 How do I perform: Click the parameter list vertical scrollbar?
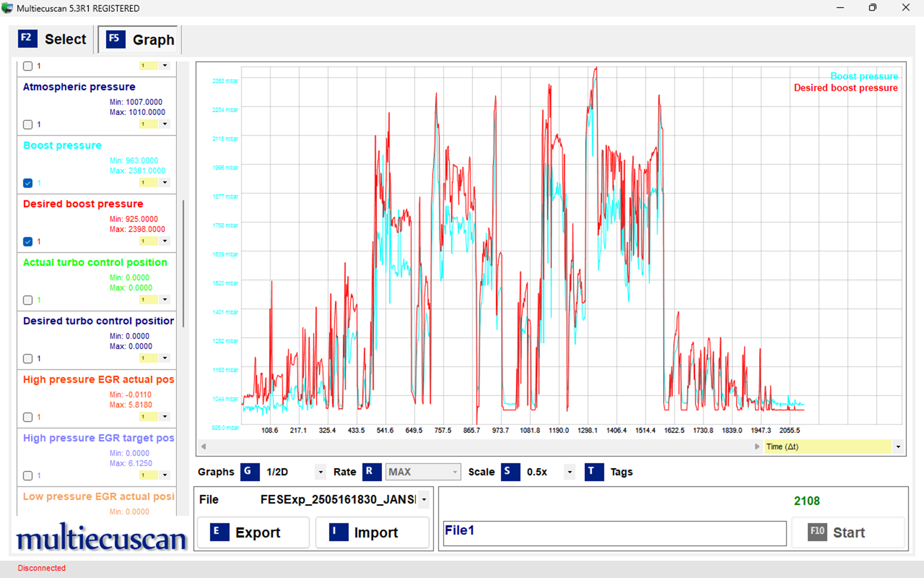pos(184,264)
